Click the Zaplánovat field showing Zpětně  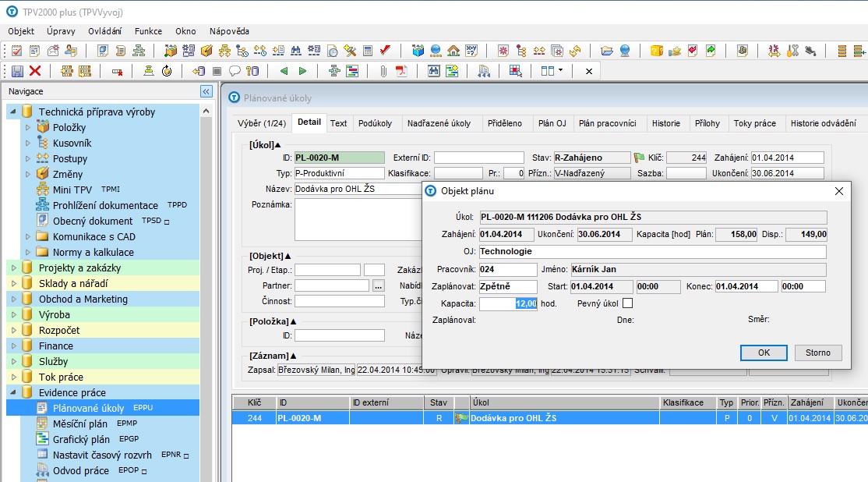tap(508, 286)
